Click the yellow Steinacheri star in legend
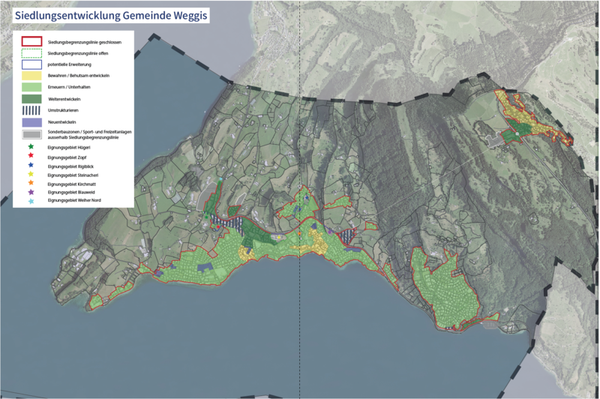The width and height of the screenshot is (600, 399). pyautogui.click(x=31, y=174)
